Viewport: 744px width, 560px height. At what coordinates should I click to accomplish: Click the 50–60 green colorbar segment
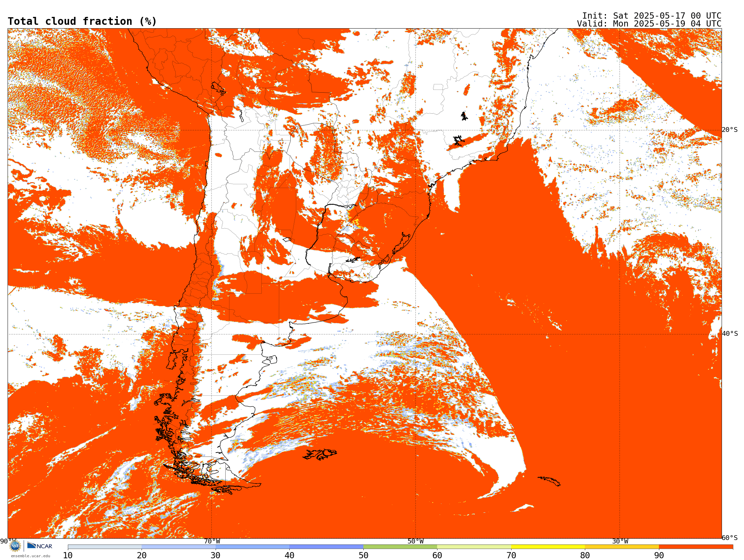(400, 547)
